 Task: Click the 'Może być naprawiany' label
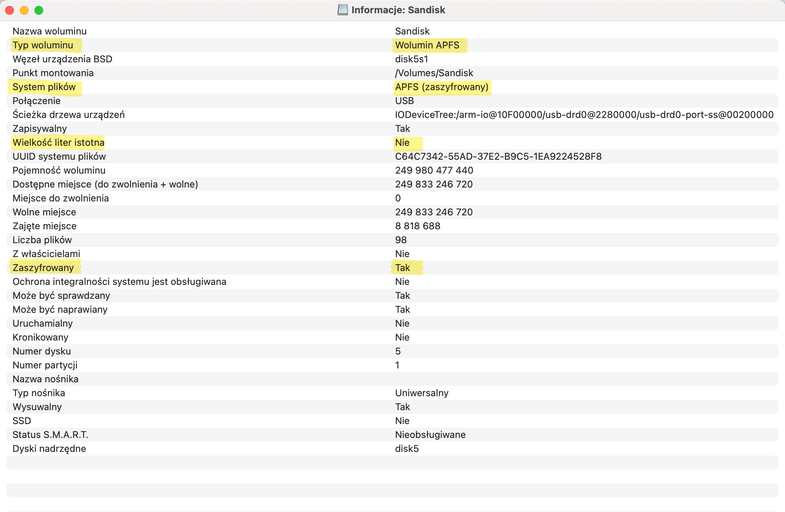tap(60, 309)
